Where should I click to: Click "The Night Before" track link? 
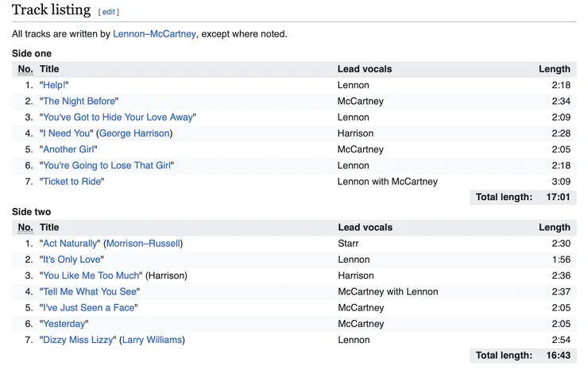(x=79, y=101)
